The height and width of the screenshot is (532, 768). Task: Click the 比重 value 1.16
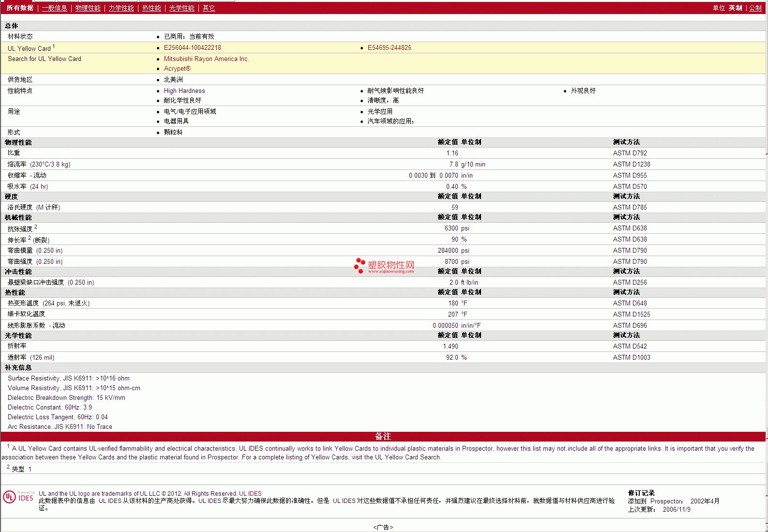click(x=452, y=153)
